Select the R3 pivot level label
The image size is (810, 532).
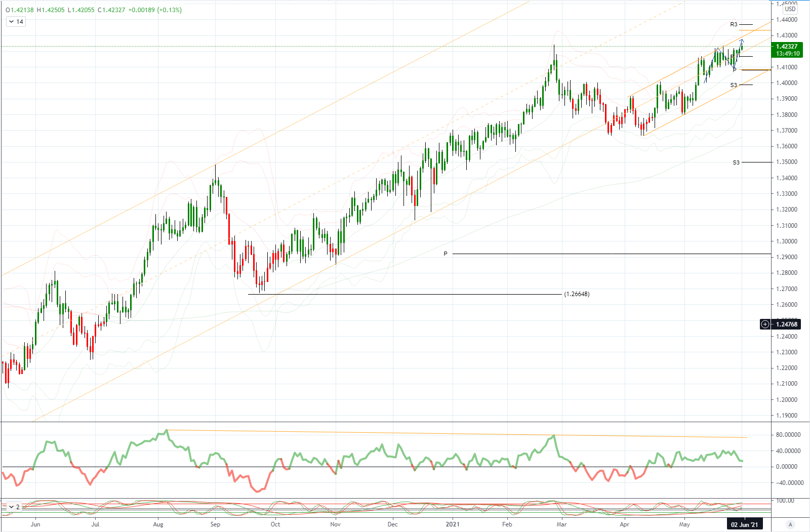pyautogui.click(x=734, y=24)
